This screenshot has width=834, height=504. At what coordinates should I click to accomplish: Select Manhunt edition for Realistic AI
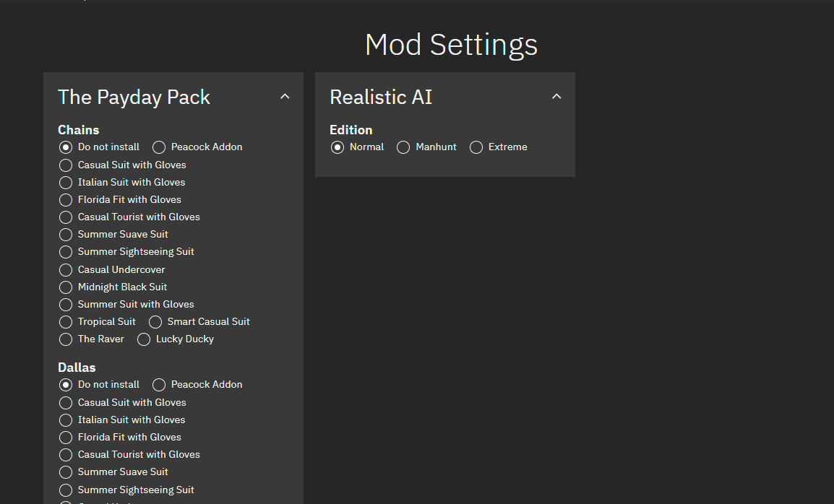pyautogui.click(x=403, y=147)
